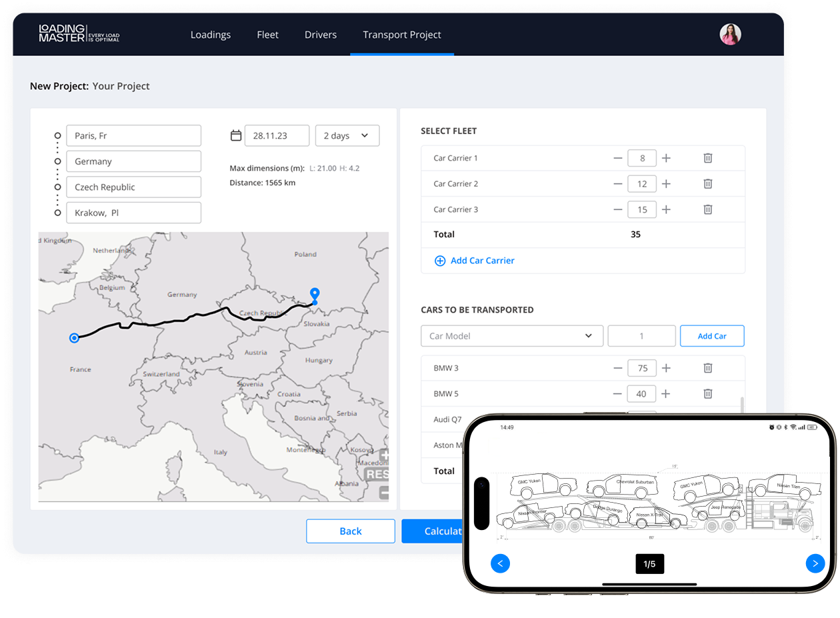Switch to the Loadings tab
Image resolution: width=840 pixels, height=618 pixels.
coord(210,35)
